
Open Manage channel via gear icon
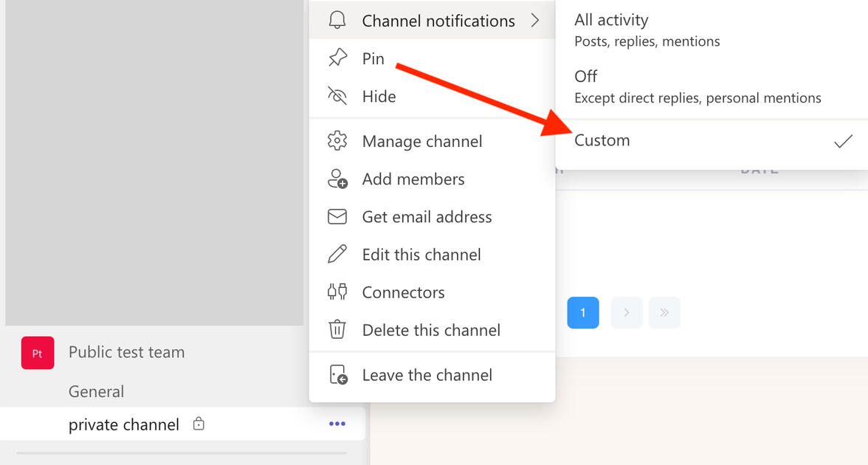point(337,141)
